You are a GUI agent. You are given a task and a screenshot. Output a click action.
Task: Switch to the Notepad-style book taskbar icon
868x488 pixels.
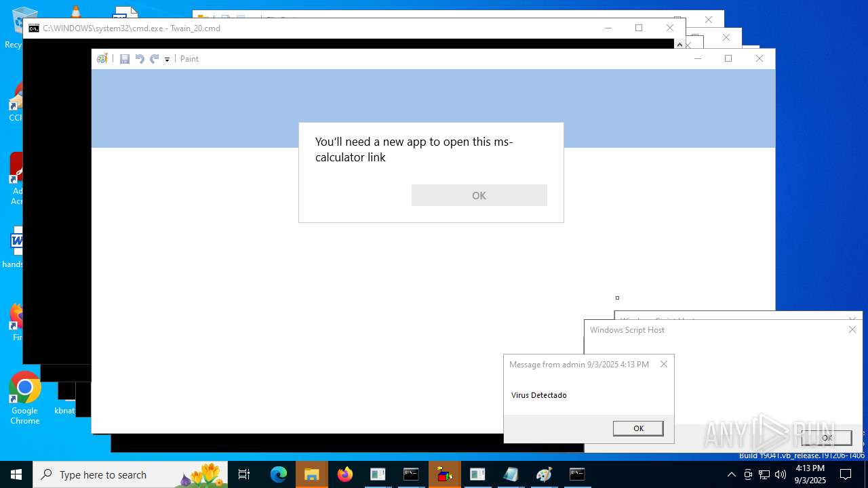[511, 474]
